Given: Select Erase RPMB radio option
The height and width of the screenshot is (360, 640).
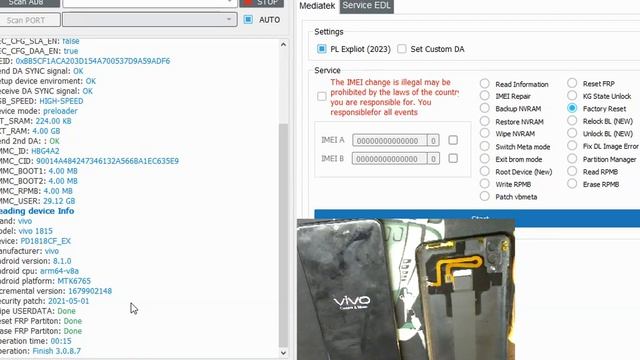Looking at the screenshot, I should [572, 184].
